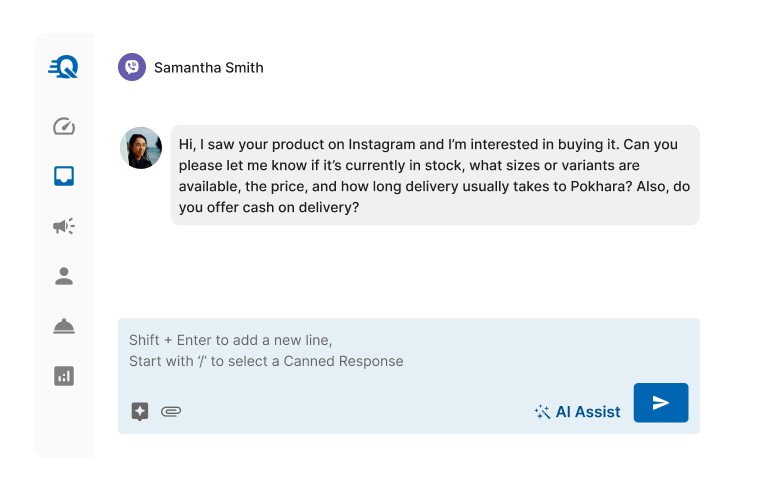Open the Dashboard gauge icon in sidebar

click(x=64, y=127)
